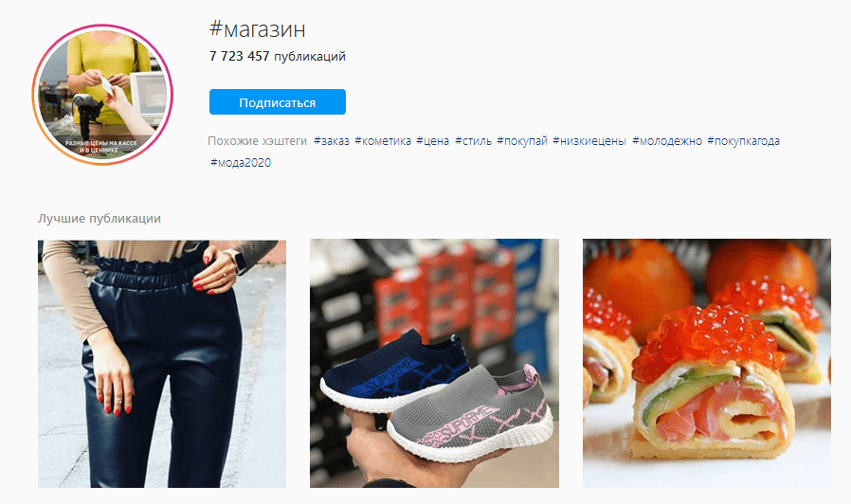The image size is (851, 504).
Task: Follow the #покупай hashtag link
Action: click(x=522, y=141)
